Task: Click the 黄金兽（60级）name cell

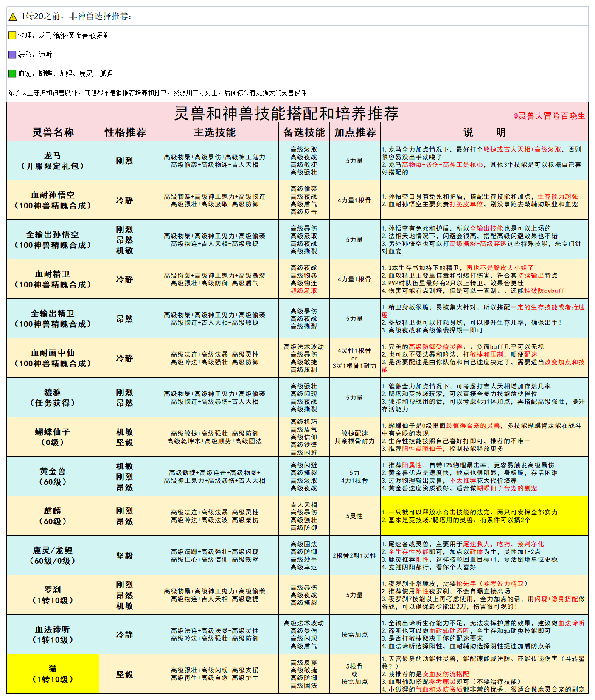Action: (x=53, y=477)
